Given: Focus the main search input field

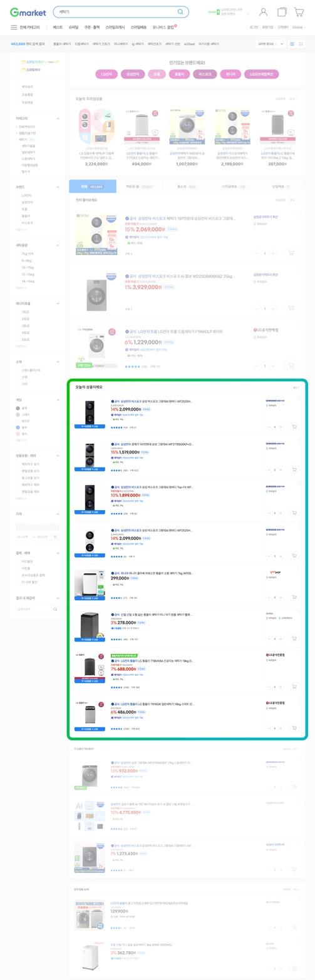Looking at the screenshot, I should (x=114, y=12).
